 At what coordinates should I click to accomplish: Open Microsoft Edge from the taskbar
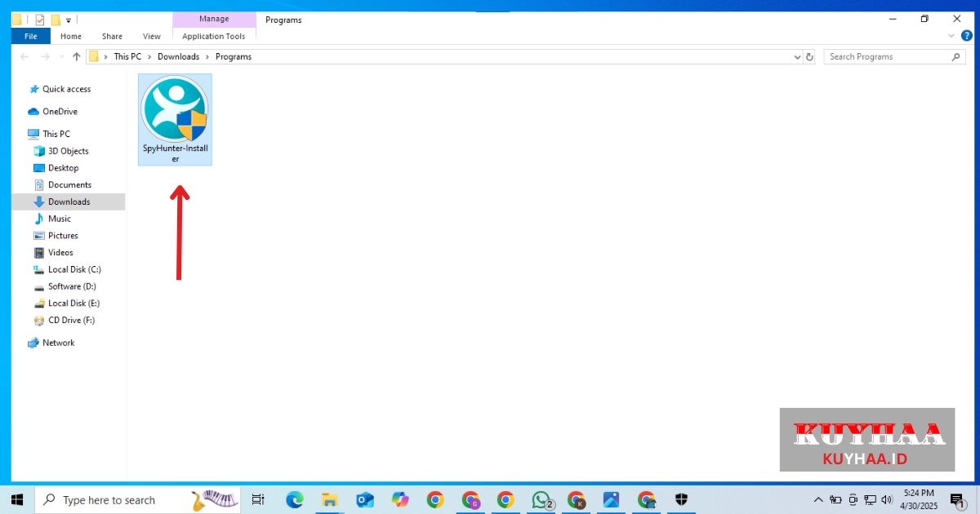point(295,500)
